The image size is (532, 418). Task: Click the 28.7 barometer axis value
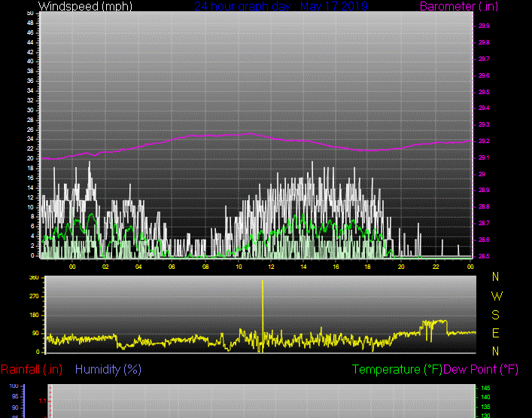click(x=484, y=223)
